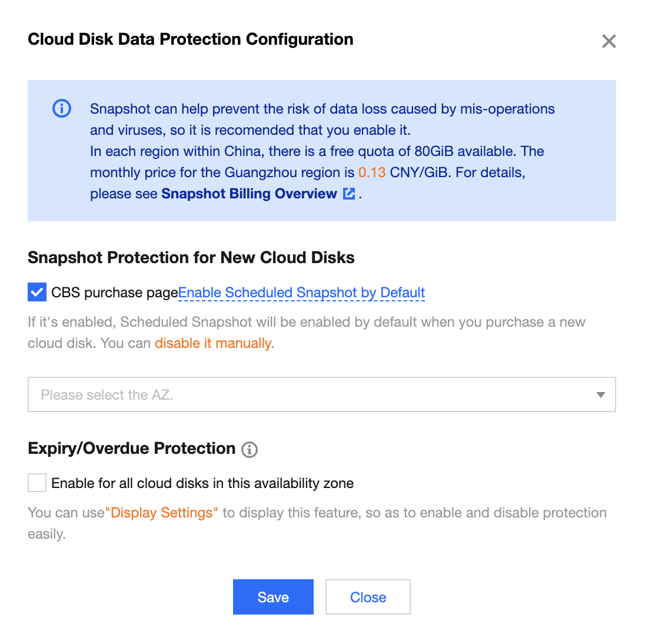
Task: Close the dialog with the X icon
Action: [609, 41]
